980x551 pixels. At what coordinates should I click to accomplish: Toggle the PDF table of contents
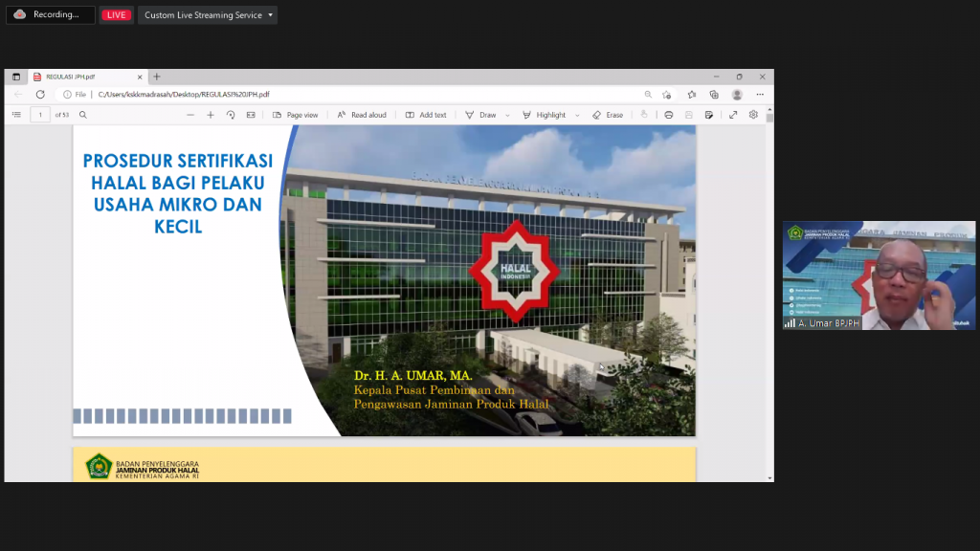pos(17,115)
